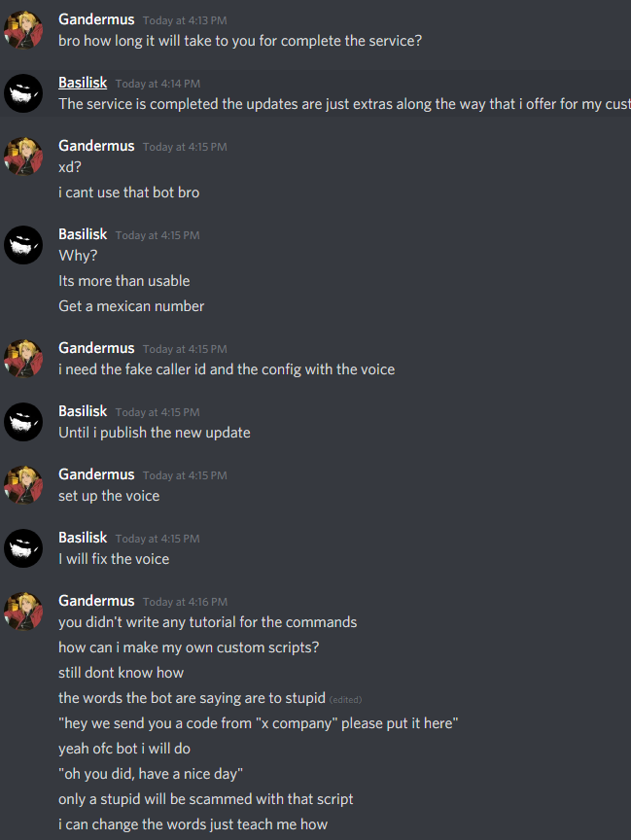Open Gandermus avatar next to "xd?" message
Image resolution: width=631 pixels, height=840 pixels.
click(x=23, y=157)
